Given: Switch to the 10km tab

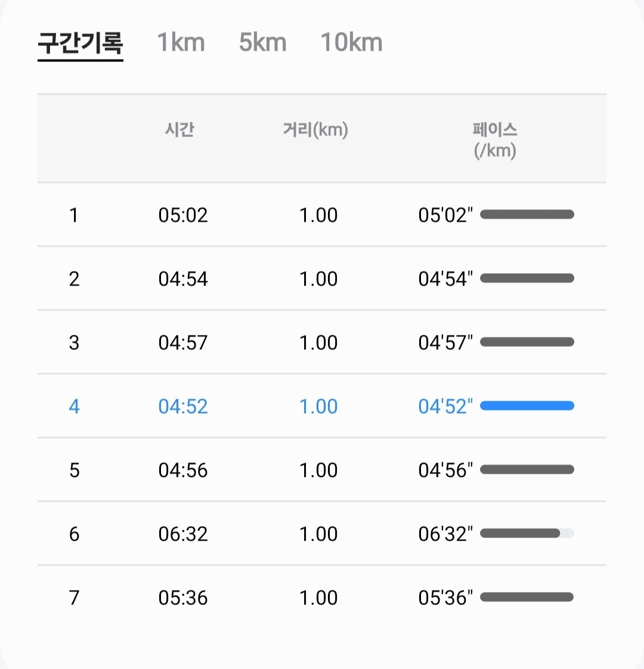Looking at the screenshot, I should (351, 43).
